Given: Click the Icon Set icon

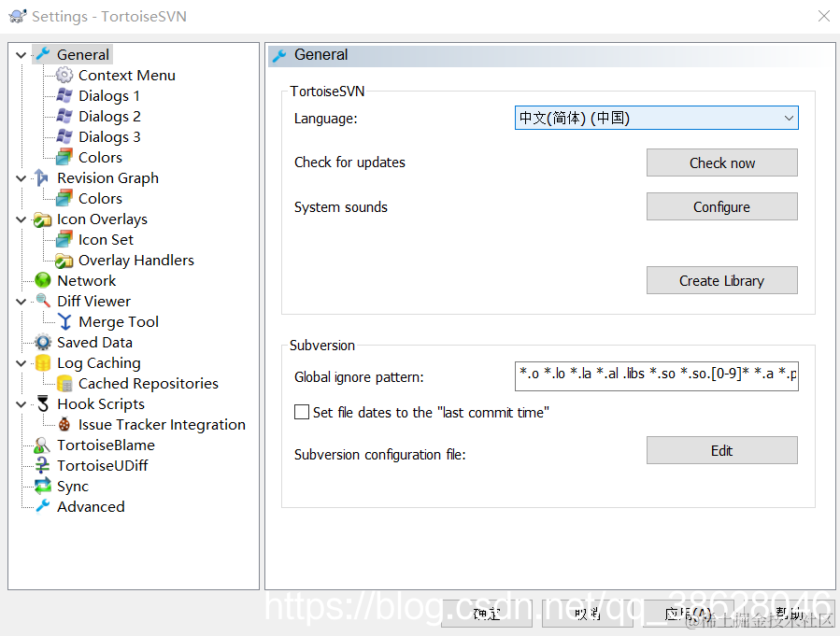Looking at the screenshot, I should (64, 239).
